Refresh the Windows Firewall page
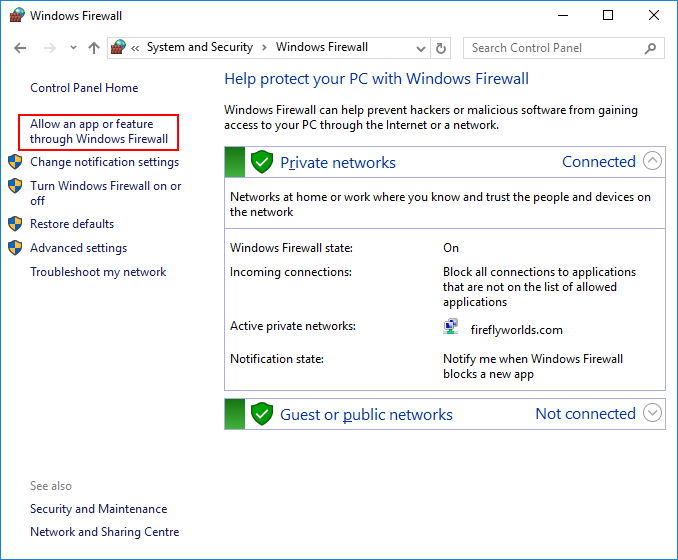Viewport: 678px width, 560px height. coord(441,48)
